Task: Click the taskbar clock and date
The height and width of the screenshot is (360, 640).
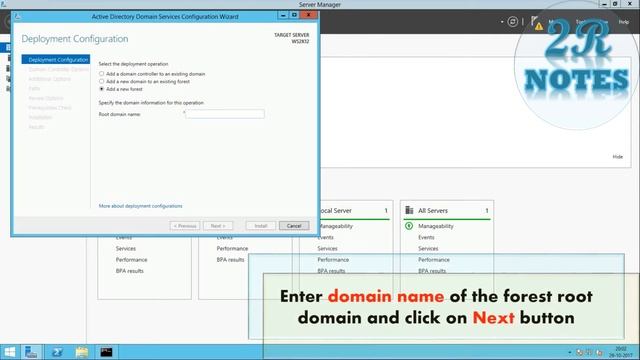Action: (621, 352)
